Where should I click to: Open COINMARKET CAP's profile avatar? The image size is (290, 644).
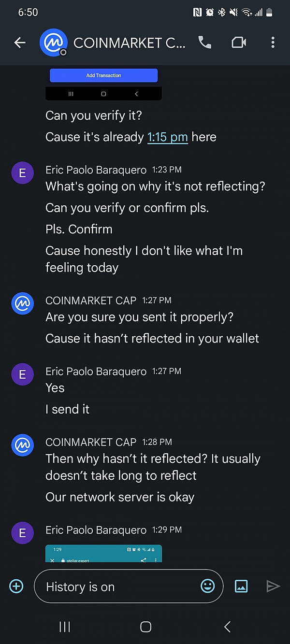pos(53,43)
